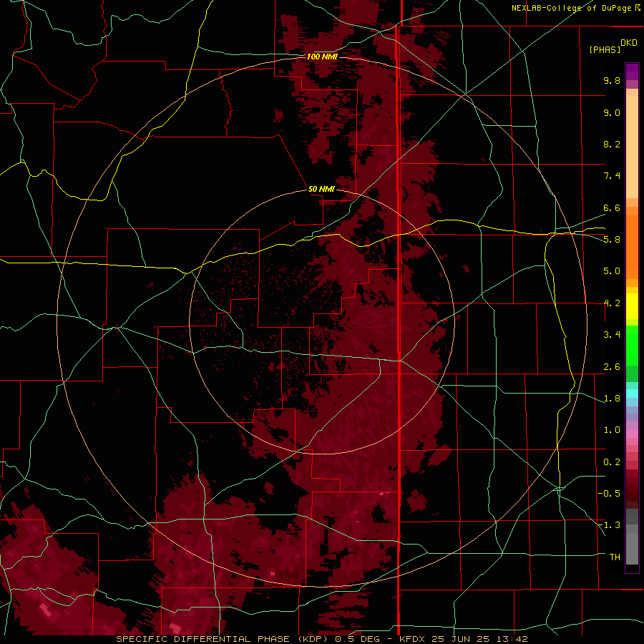Click the 4.2 legend value
Viewport: 644px width, 644px height.
pyautogui.click(x=612, y=303)
